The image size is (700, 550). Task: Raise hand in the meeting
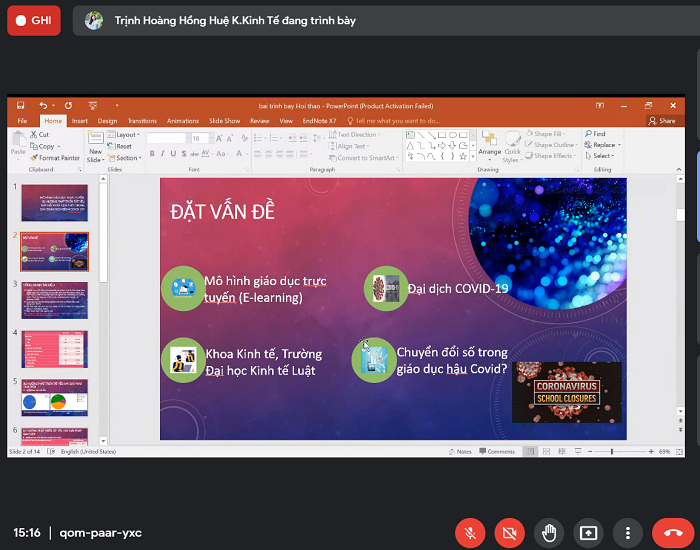[548, 533]
